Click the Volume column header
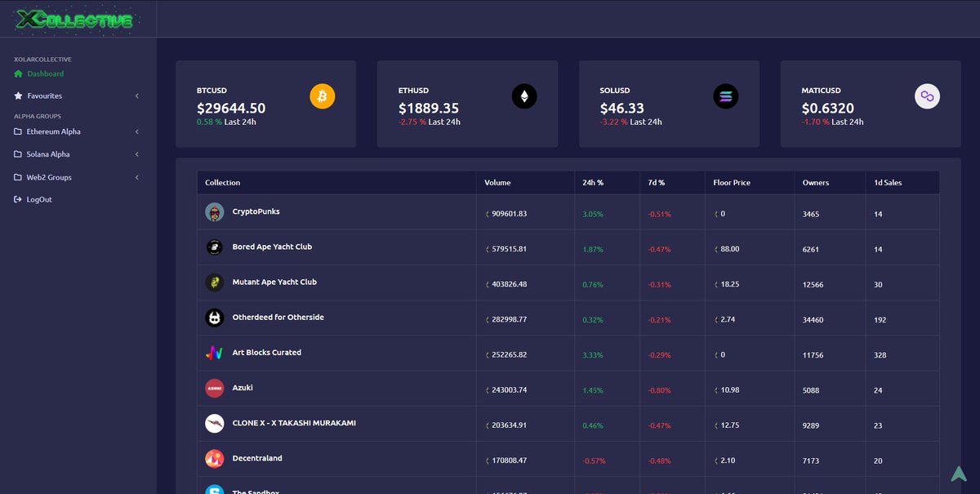The height and width of the screenshot is (494, 980). coord(497,183)
